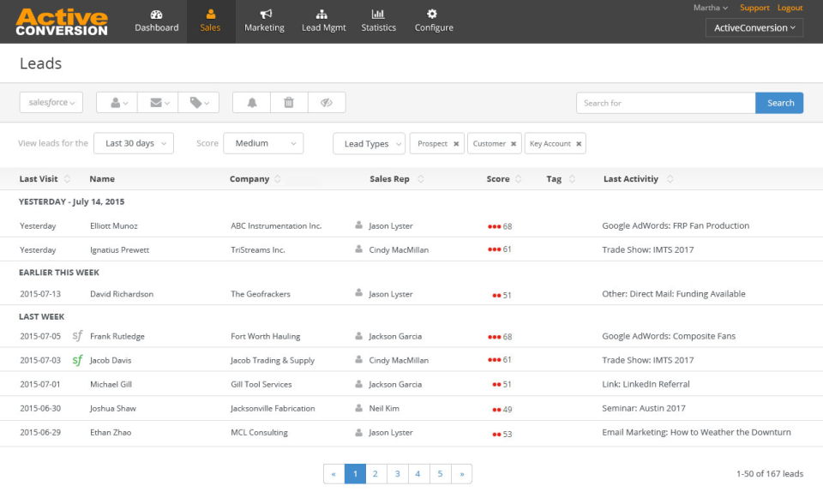
Task: Open the Lead Mgmt section
Action: pyautogui.click(x=322, y=21)
